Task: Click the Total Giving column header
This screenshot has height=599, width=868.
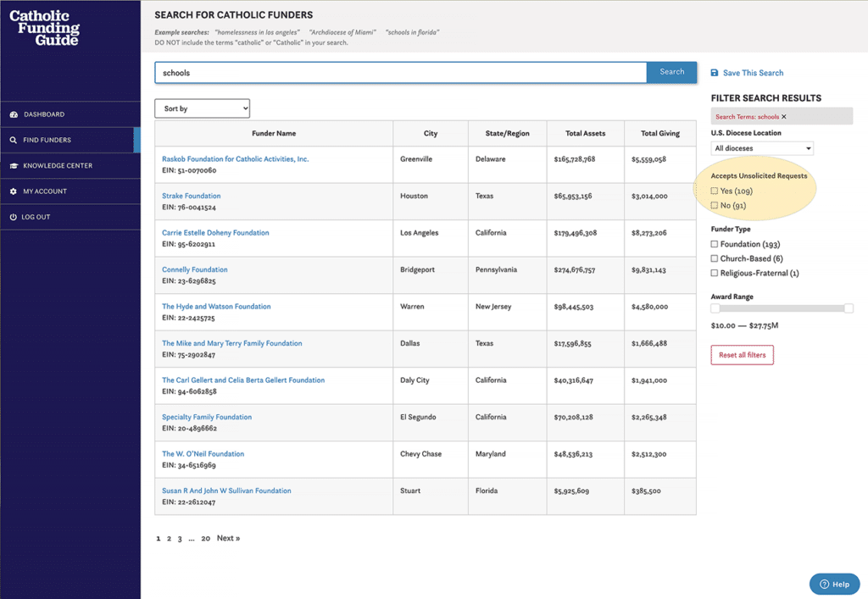Action: pos(659,133)
